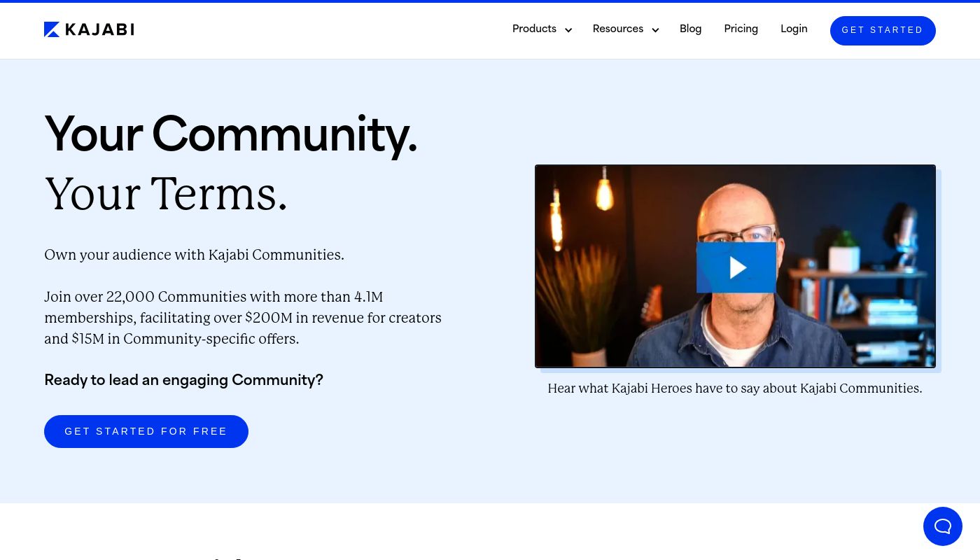Click the KAJABI wordmark text in header

[x=99, y=29]
